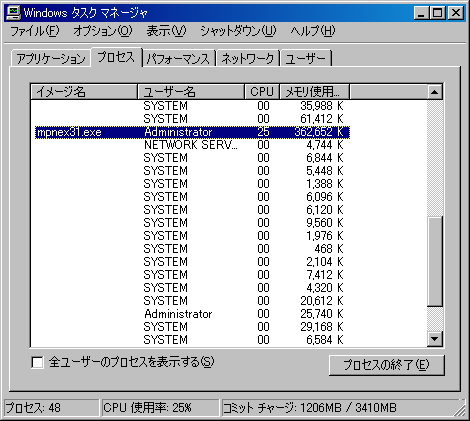Select the NETWORK SERV... process row
The width and height of the screenshot is (470, 421).
(192, 145)
